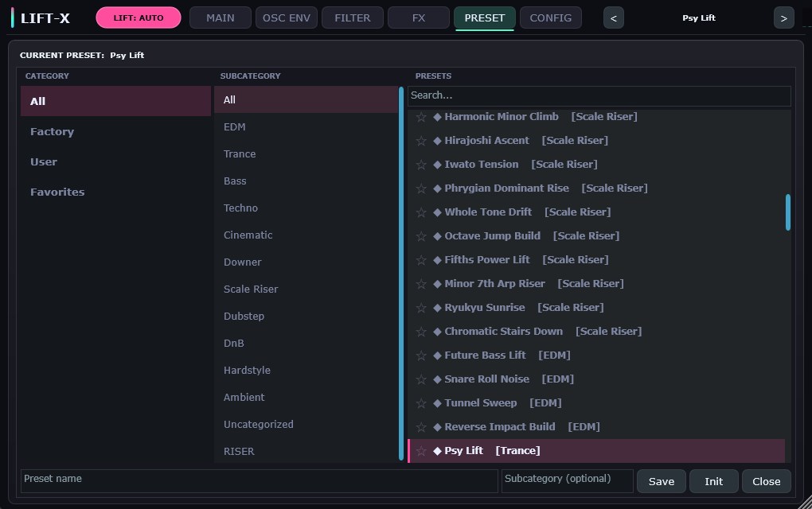The height and width of the screenshot is (509, 812).
Task: Choose the Bass subcategory
Action: coord(306,181)
